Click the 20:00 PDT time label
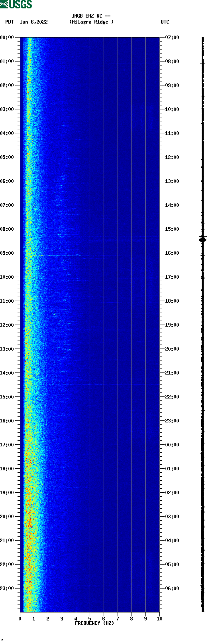220x644 pixels. point(7,517)
